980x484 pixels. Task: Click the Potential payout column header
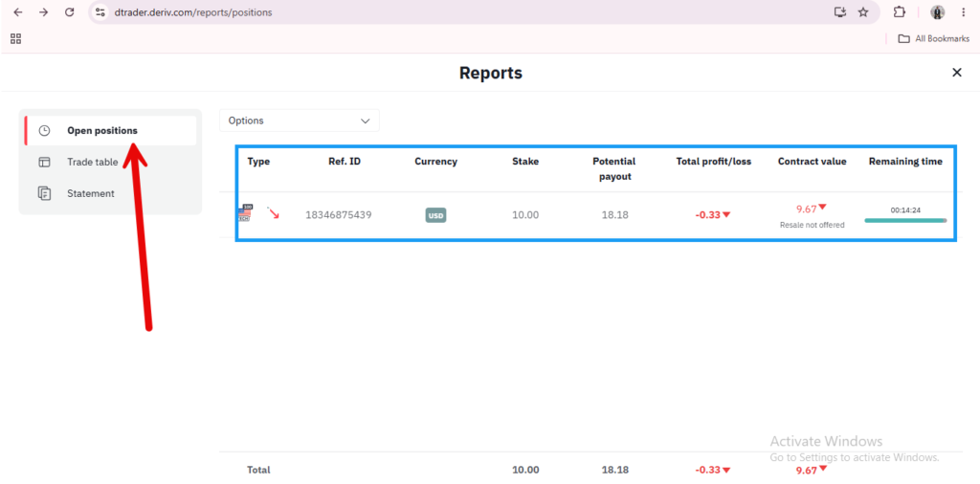click(613, 168)
